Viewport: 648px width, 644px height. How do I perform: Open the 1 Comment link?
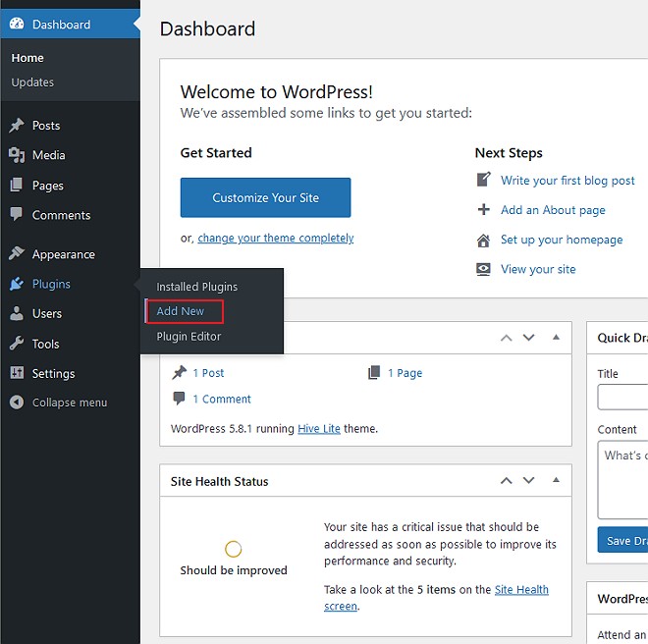coord(222,400)
